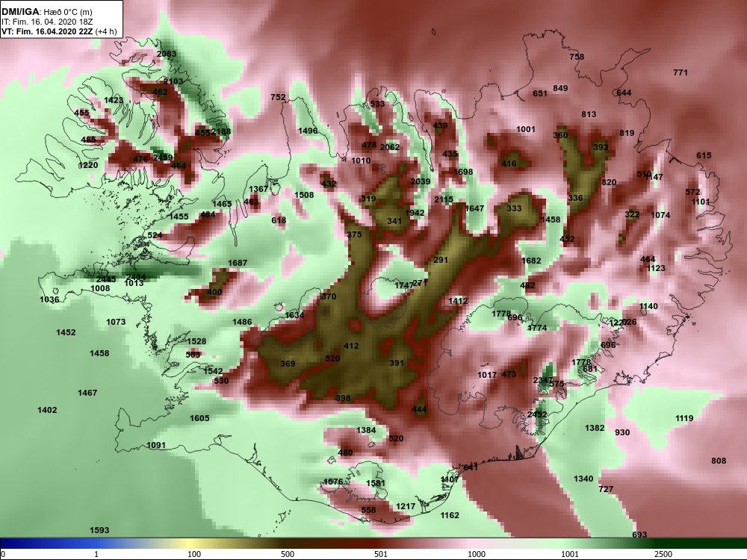Click the map value '1091'
This screenshot has width=747, height=560.
[x=156, y=445]
